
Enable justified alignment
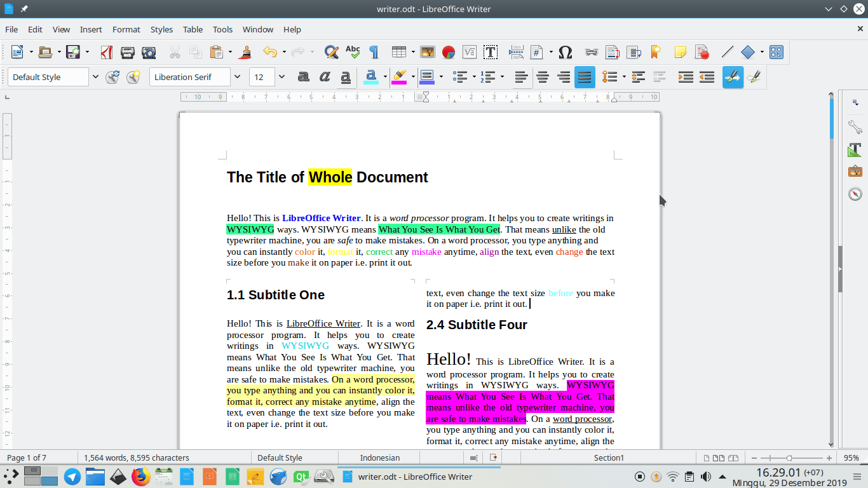[585, 77]
